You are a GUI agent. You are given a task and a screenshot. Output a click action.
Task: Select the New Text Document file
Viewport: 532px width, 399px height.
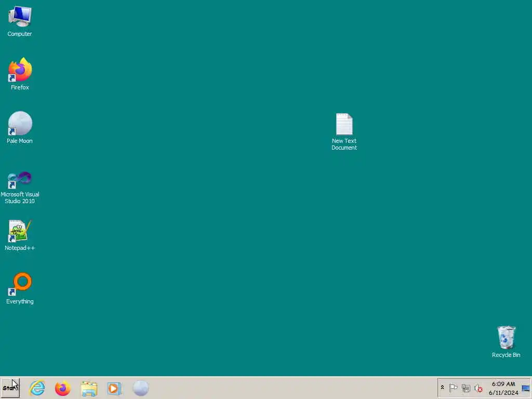344,131
